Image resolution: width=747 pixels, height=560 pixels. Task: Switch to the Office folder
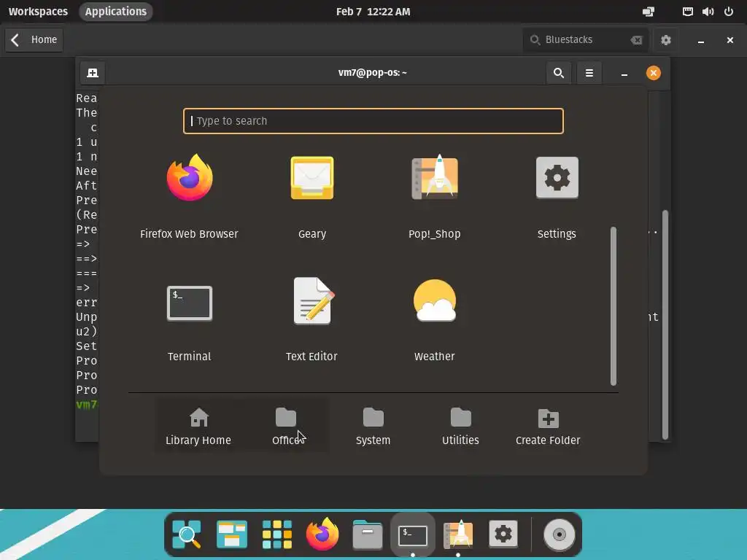tap(286, 426)
